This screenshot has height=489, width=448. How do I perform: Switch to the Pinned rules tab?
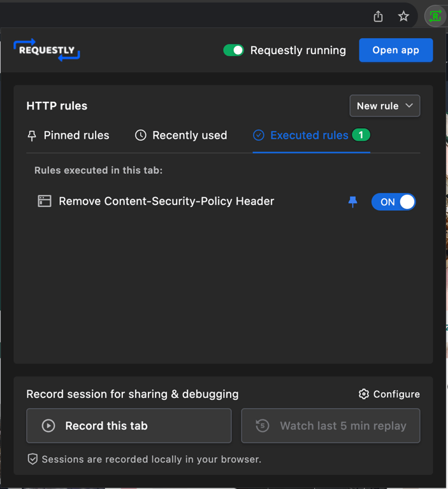[x=68, y=135]
